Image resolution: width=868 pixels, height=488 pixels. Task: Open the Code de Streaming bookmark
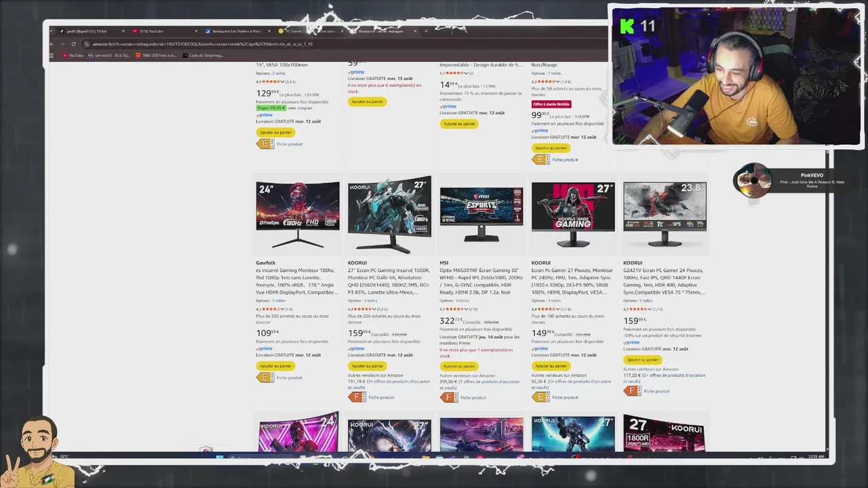coord(203,56)
